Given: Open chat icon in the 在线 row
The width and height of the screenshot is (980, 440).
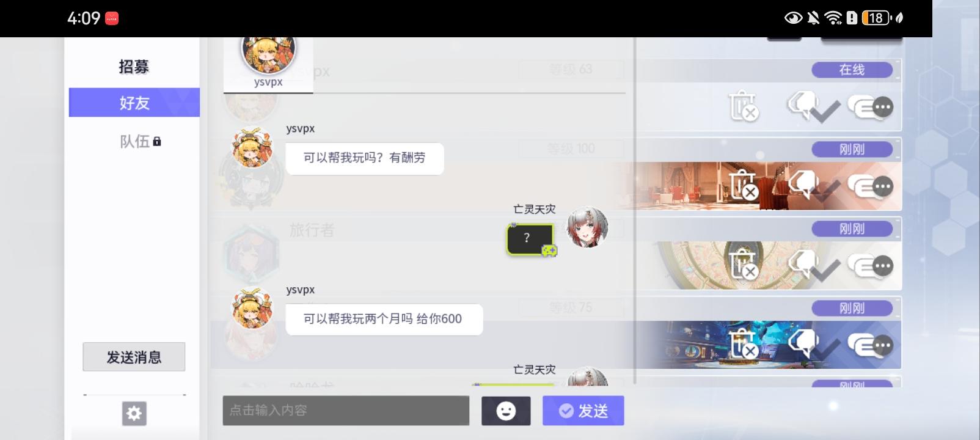Looking at the screenshot, I should tap(871, 107).
